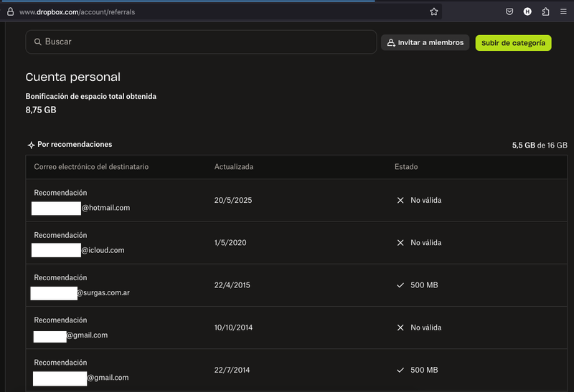Click the Actualizada column header
This screenshot has width=574, height=392.
(x=233, y=167)
